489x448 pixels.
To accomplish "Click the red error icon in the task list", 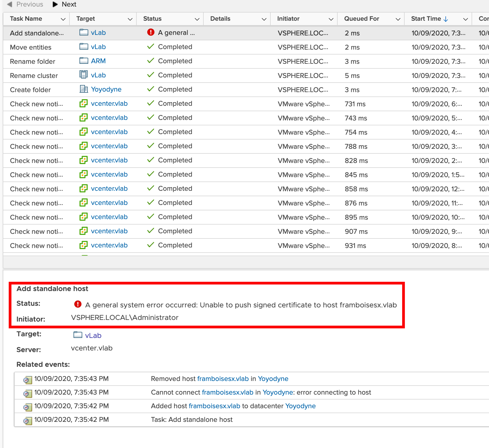I will click(151, 32).
